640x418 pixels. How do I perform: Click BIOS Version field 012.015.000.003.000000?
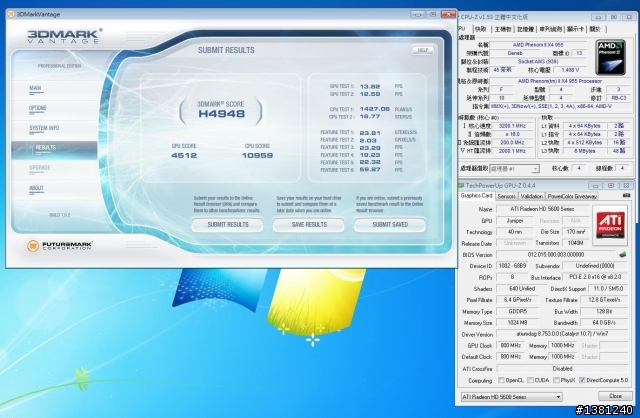tap(556, 254)
